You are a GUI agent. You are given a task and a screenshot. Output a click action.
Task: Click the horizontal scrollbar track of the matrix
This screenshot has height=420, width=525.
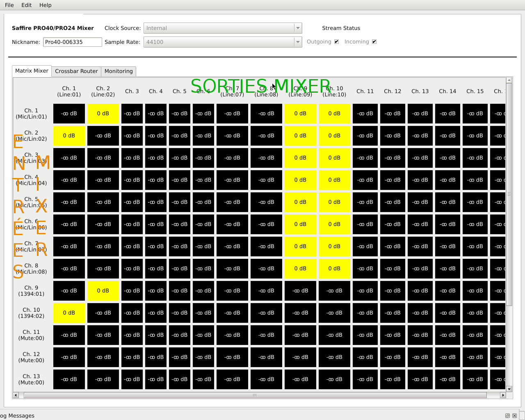(259, 395)
